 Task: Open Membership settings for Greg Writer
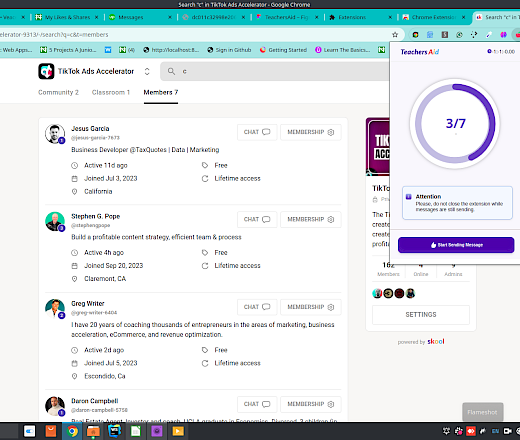pos(311,307)
